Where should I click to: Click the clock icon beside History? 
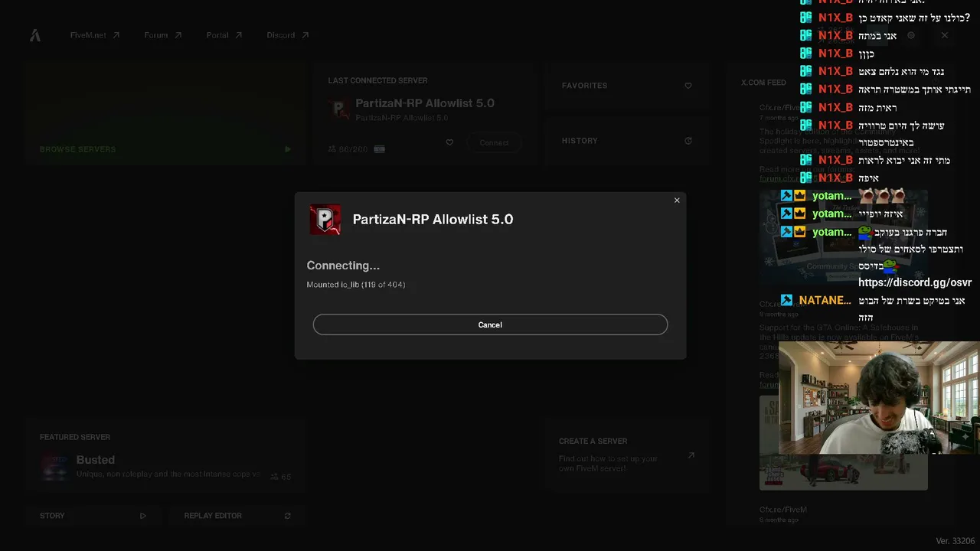(688, 141)
